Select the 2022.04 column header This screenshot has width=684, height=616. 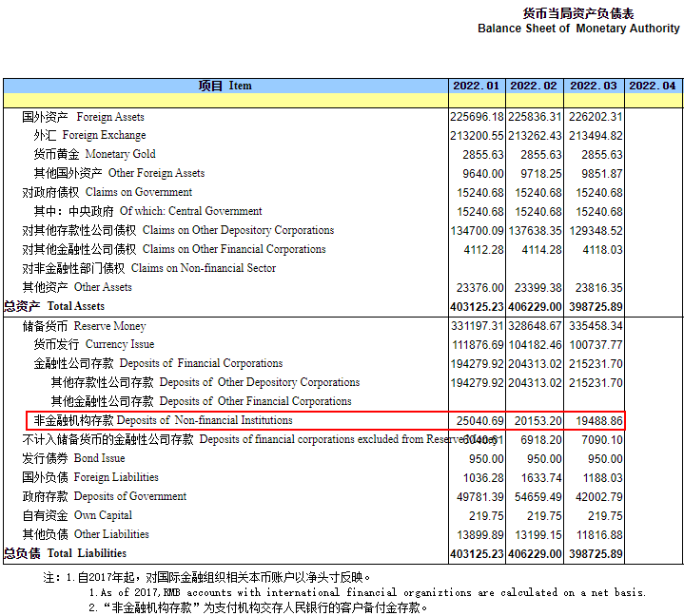click(653, 86)
